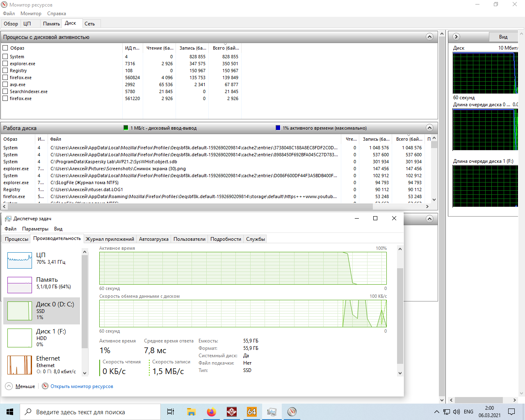525x420 pixels.
Task: Sort processes by Чтение column
Action: tap(160, 48)
